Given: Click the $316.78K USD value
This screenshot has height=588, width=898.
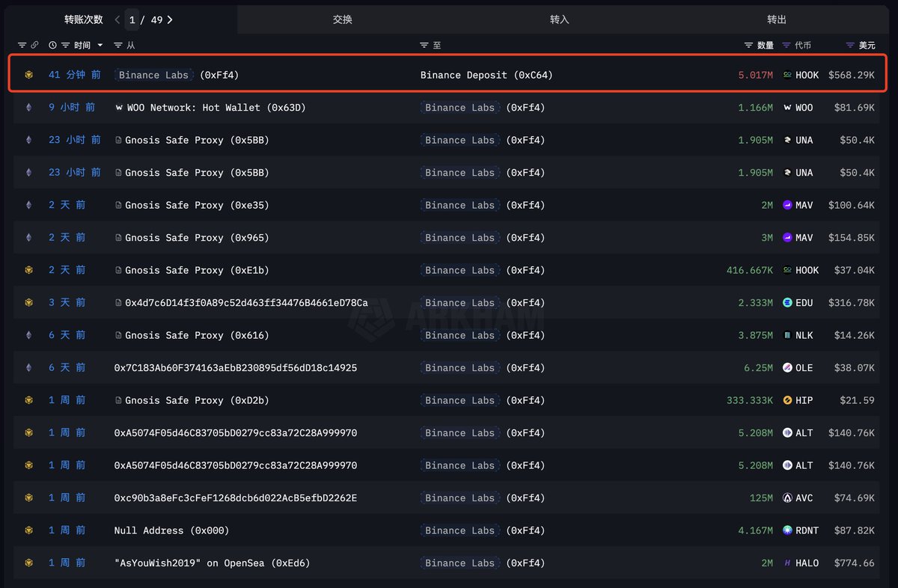Looking at the screenshot, I should (x=852, y=303).
